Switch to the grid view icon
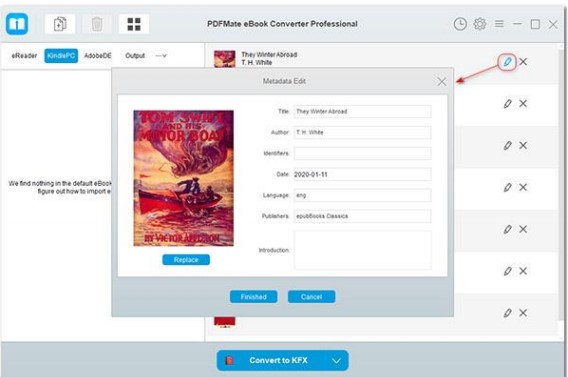568x377 pixels. point(134,24)
